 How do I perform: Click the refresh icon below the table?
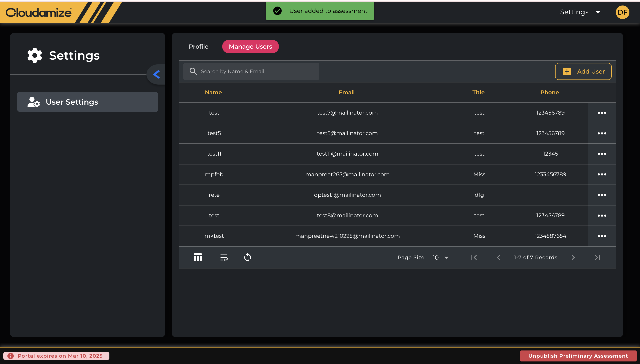247,257
